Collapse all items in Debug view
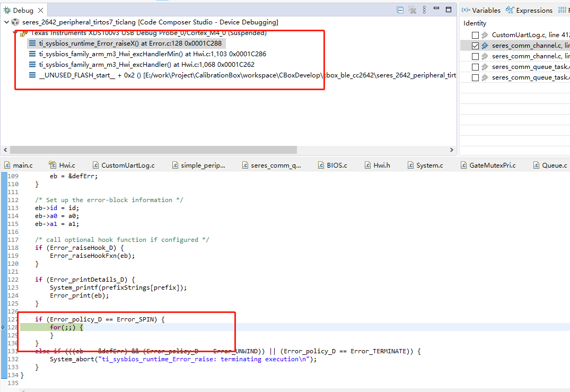570x392 pixels. 400,10
